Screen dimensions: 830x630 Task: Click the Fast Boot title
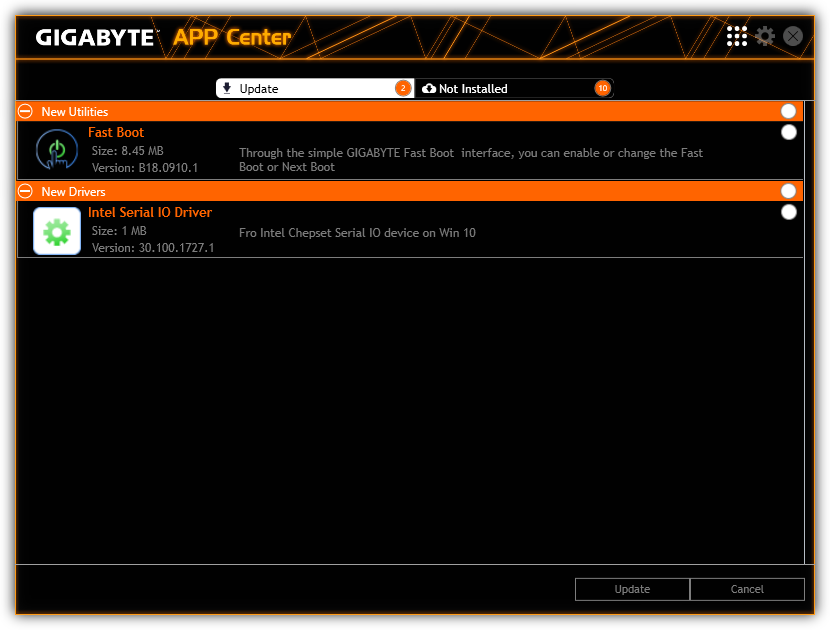pyautogui.click(x=116, y=132)
